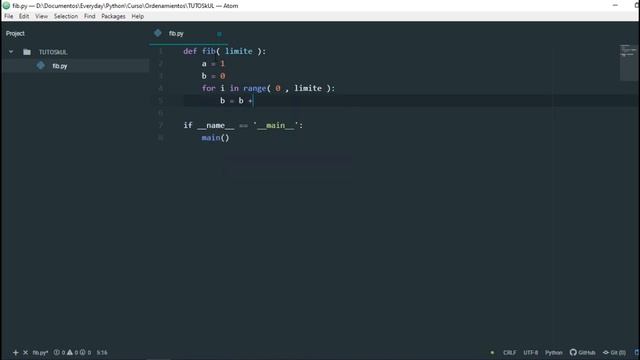Viewport: 640px width, 360px height.
Task: Open the Selection menu
Action: [x=66, y=16]
